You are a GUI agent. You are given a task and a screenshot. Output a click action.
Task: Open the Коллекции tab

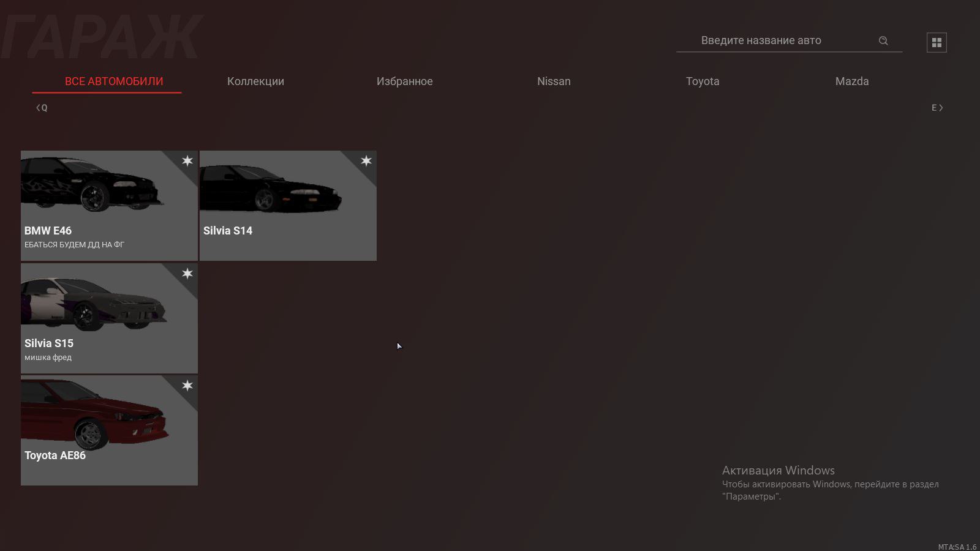point(255,81)
